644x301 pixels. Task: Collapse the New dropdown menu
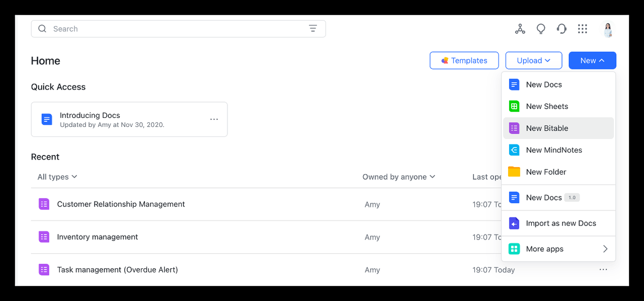[592, 60]
